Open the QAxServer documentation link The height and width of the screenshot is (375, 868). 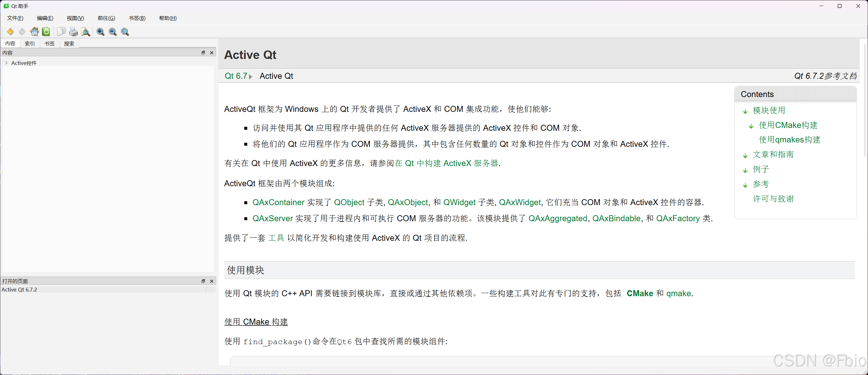(273, 218)
